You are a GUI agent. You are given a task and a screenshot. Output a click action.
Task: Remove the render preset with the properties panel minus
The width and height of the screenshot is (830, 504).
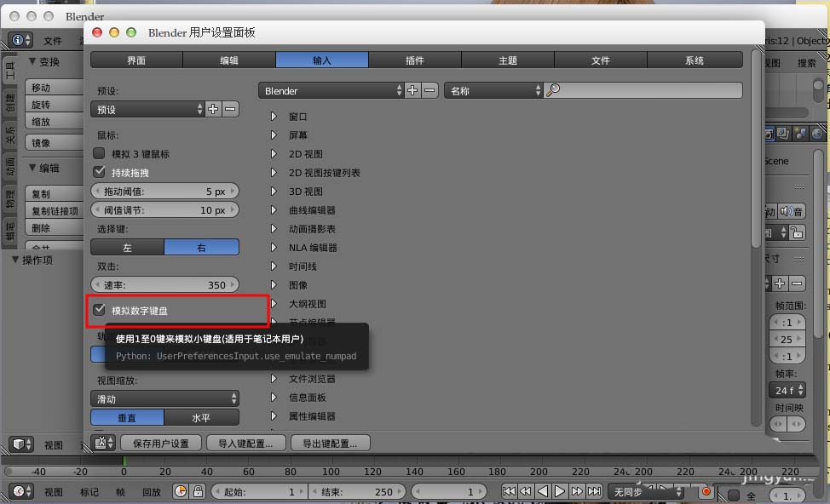797,283
